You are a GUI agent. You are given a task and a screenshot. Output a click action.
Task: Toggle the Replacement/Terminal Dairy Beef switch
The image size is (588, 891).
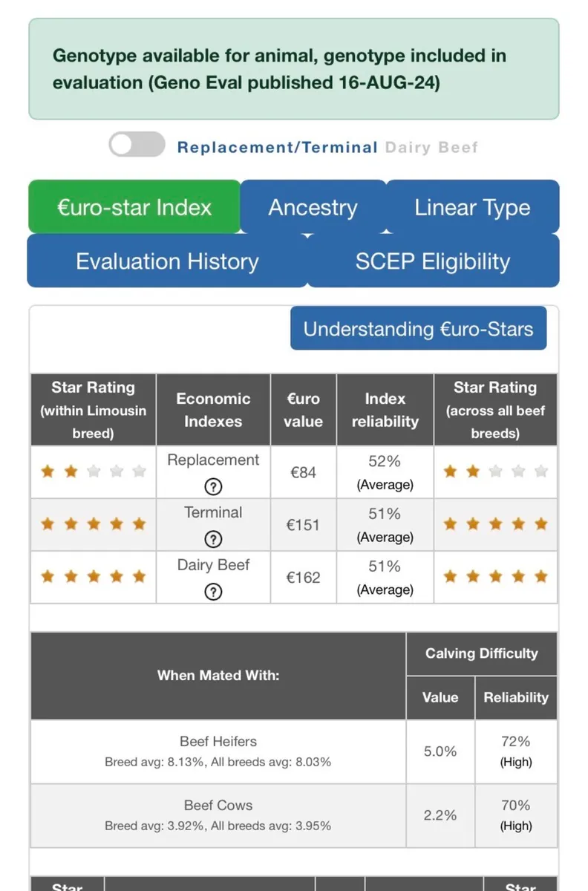(137, 145)
